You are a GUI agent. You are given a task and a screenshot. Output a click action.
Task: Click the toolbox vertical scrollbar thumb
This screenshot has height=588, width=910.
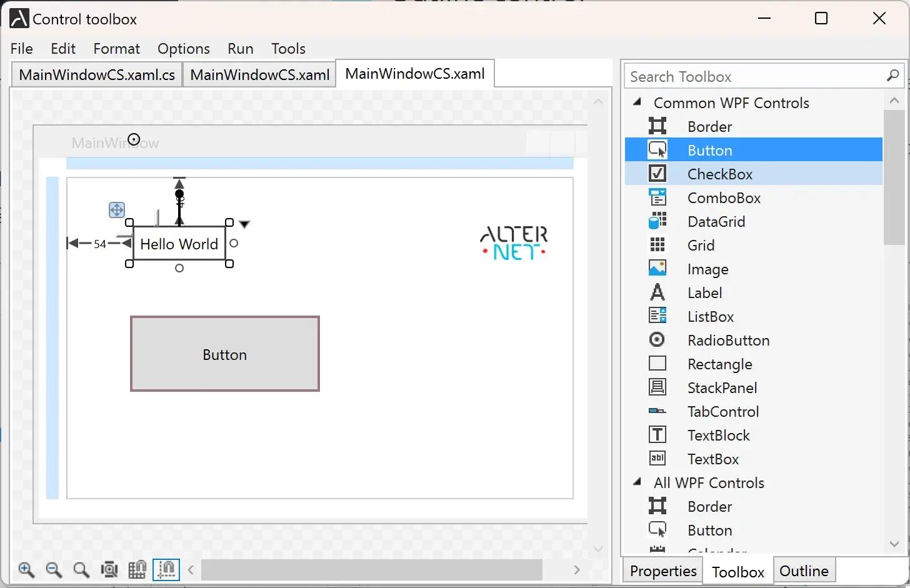(x=894, y=178)
